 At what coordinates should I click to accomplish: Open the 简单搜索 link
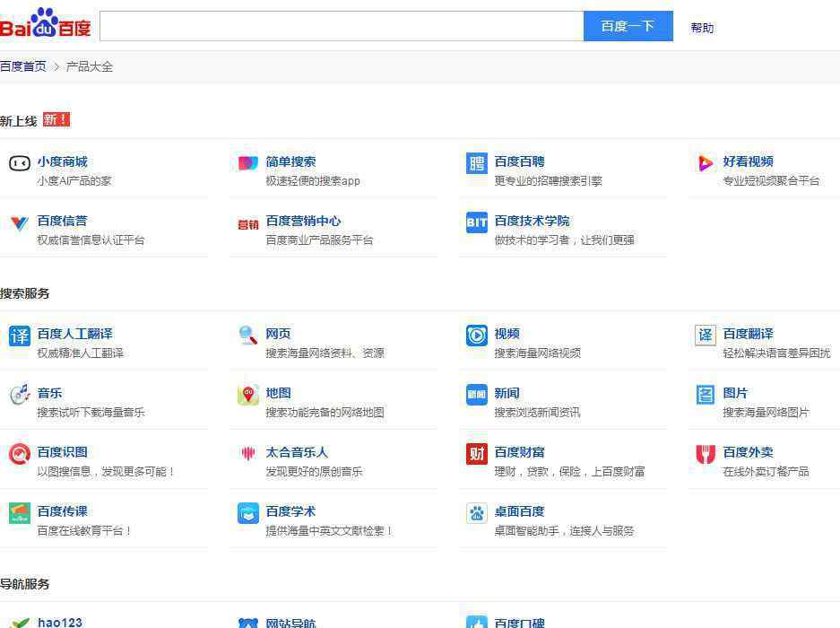click(x=290, y=161)
